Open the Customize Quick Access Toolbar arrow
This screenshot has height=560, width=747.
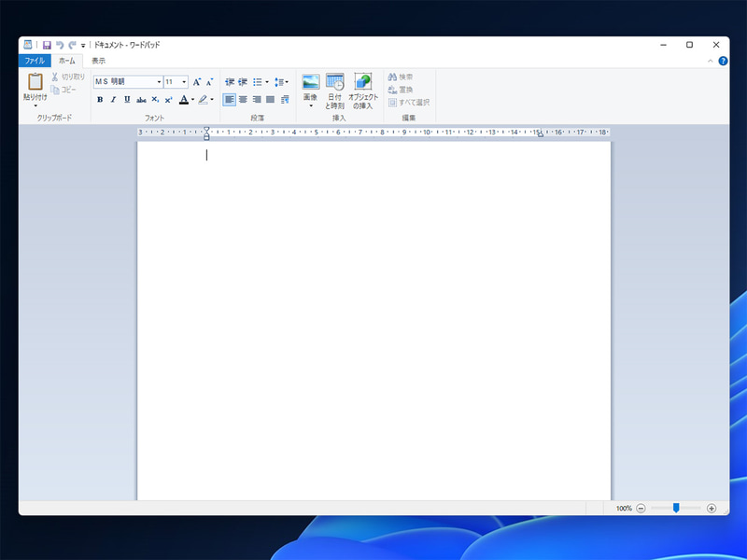point(83,46)
